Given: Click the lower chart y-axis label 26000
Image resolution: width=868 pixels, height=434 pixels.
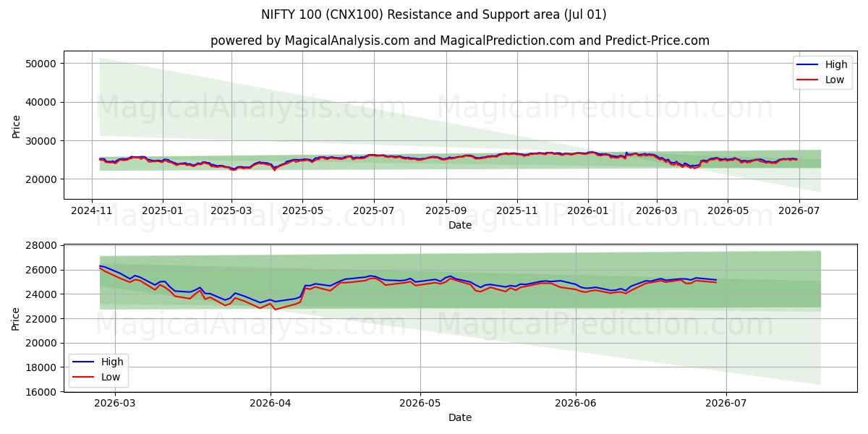Looking at the screenshot, I should 43,271.
